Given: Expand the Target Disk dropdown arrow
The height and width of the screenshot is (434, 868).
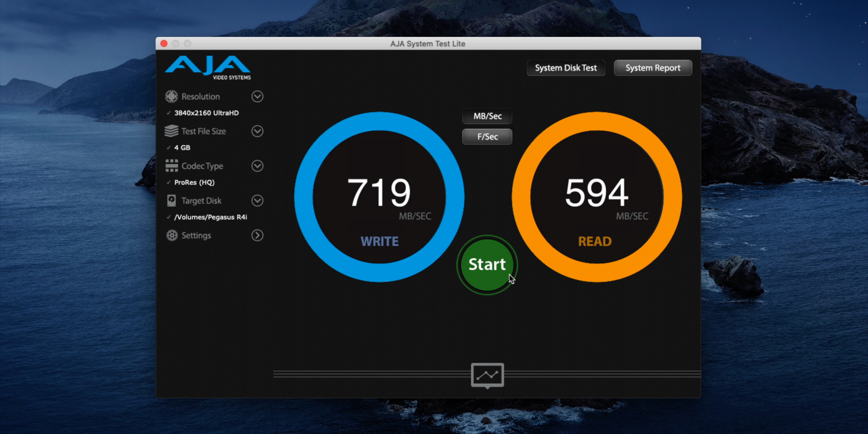Looking at the screenshot, I should (257, 200).
